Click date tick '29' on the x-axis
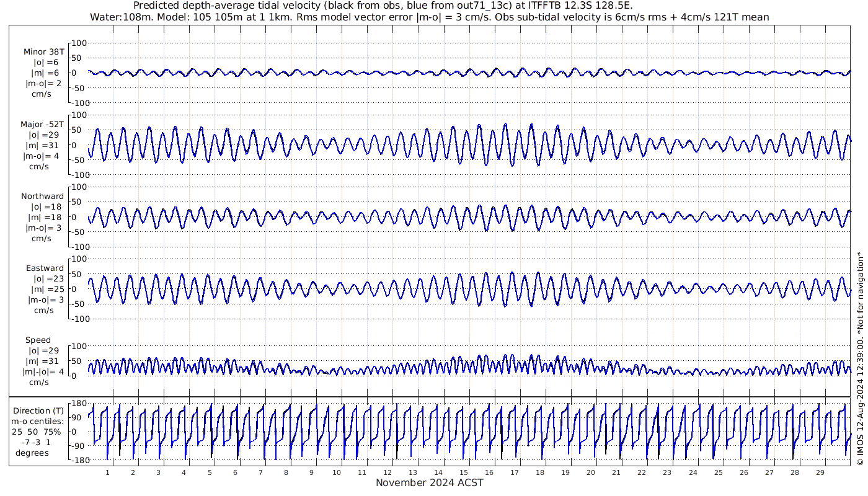Screen dimensions: 868x496 [x=820, y=472]
